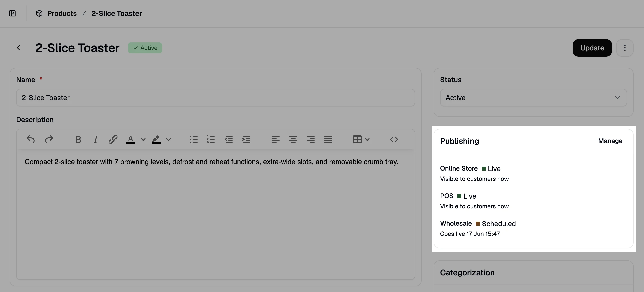Click the Description field label
This screenshot has width=644, height=292.
pos(35,120)
